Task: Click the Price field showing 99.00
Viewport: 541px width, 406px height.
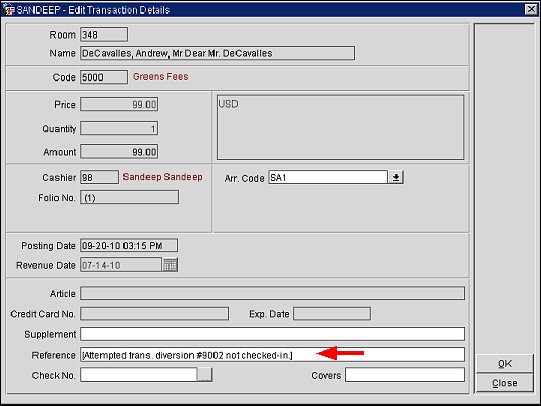Action: tap(119, 104)
